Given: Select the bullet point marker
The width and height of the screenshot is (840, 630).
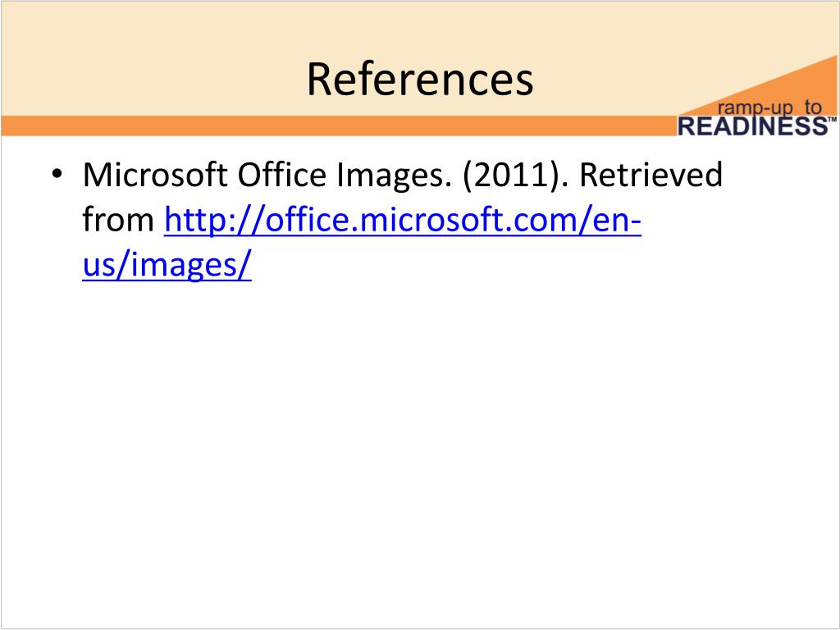Looking at the screenshot, I should coord(57,174).
